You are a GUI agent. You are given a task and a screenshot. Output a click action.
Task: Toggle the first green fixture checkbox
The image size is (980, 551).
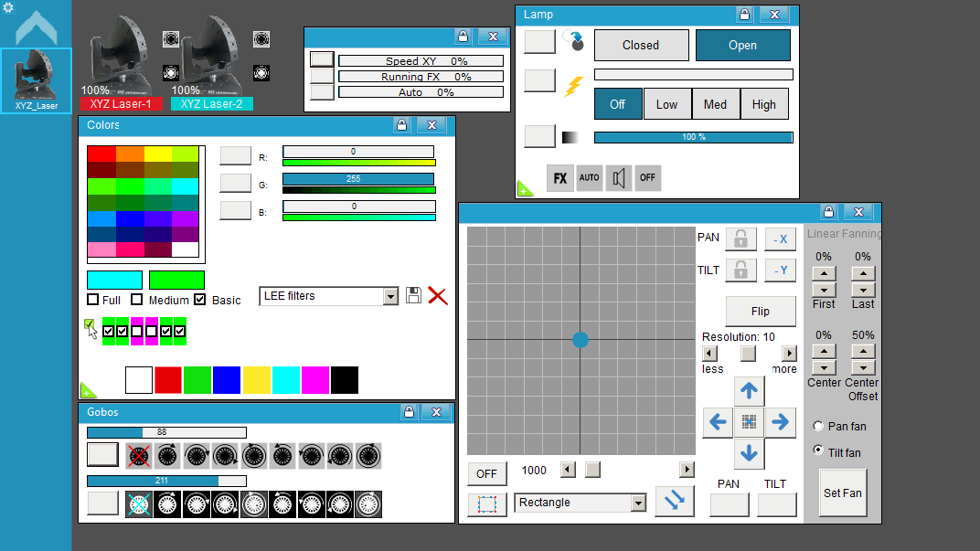click(x=109, y=331)
